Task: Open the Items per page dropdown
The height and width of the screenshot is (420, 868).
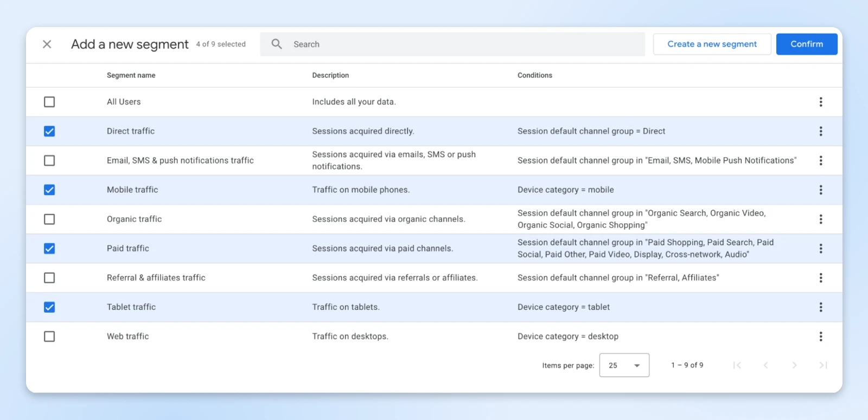Action: click(x=624, y=365)
